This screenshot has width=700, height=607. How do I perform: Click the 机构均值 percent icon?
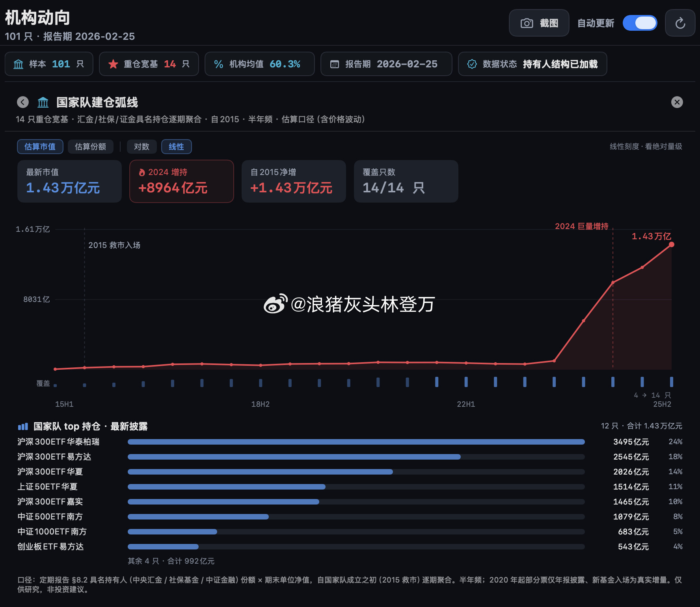[x=219, y=64]
